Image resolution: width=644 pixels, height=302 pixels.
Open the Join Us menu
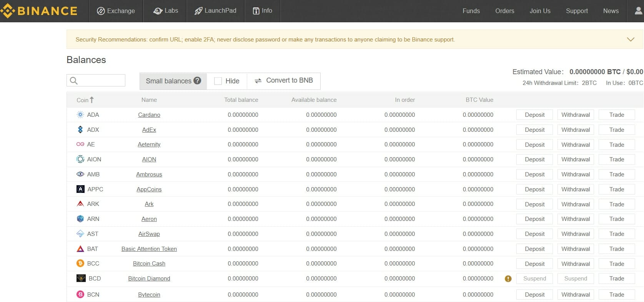[x=540, y=11]
